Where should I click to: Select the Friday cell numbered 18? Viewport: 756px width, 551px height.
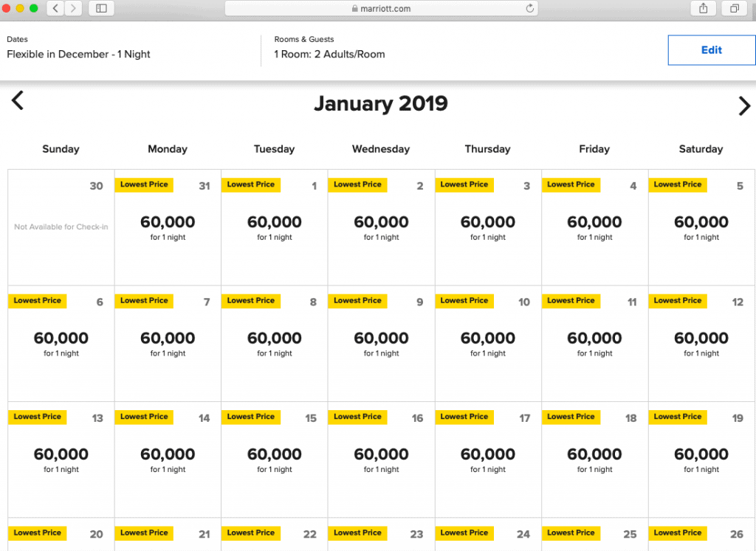pos(594,460)
